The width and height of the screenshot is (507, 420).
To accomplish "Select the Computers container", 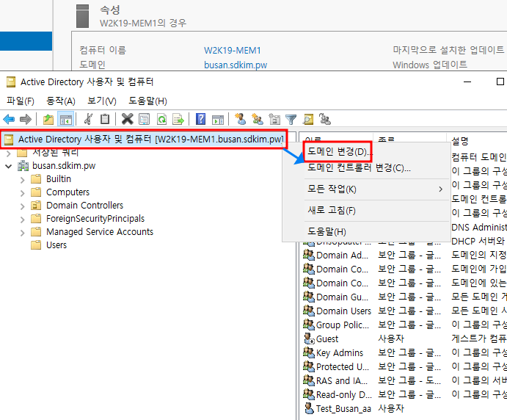I will pos(68,192).
